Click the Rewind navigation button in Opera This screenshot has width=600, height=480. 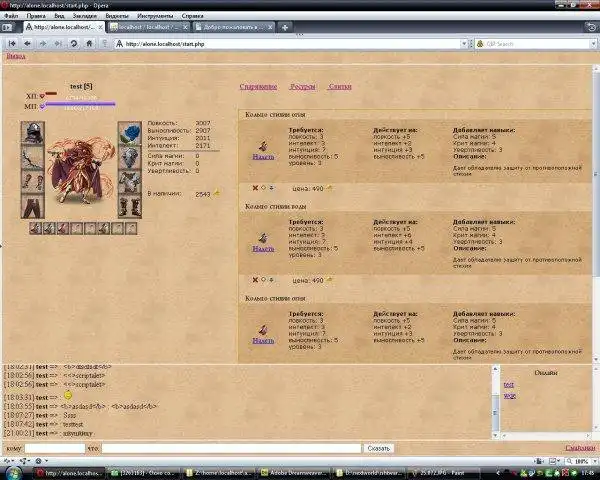(12, 44)
